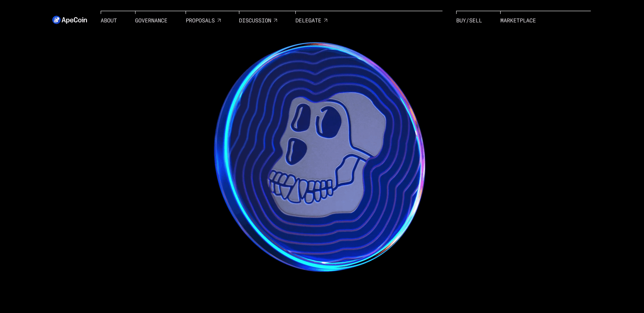Click the ApeCoin skull logo icon
The width and height of the screenshot is (644, 313).
(x=56, y=20)
